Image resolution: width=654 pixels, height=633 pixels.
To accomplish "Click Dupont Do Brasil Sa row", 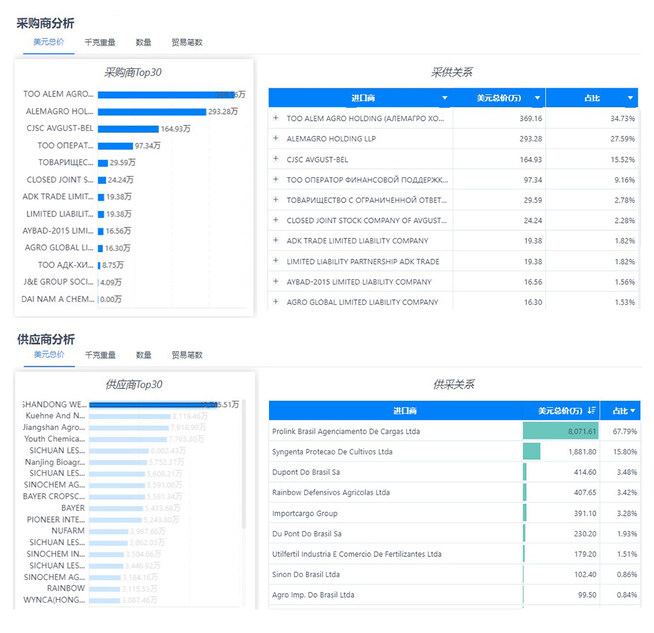I will pyautogui.click(x=455, y=472).
